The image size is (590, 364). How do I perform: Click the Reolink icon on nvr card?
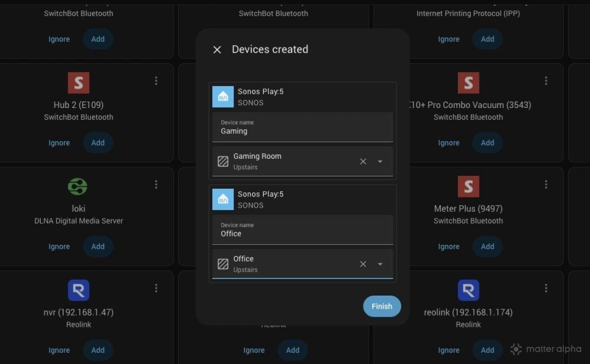tap(78, 290)
